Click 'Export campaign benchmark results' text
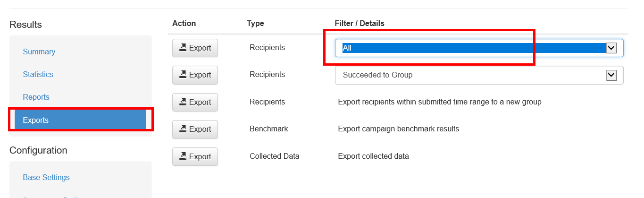The height and width of the screenshot is (198, 644). click(x=399, y=129)
